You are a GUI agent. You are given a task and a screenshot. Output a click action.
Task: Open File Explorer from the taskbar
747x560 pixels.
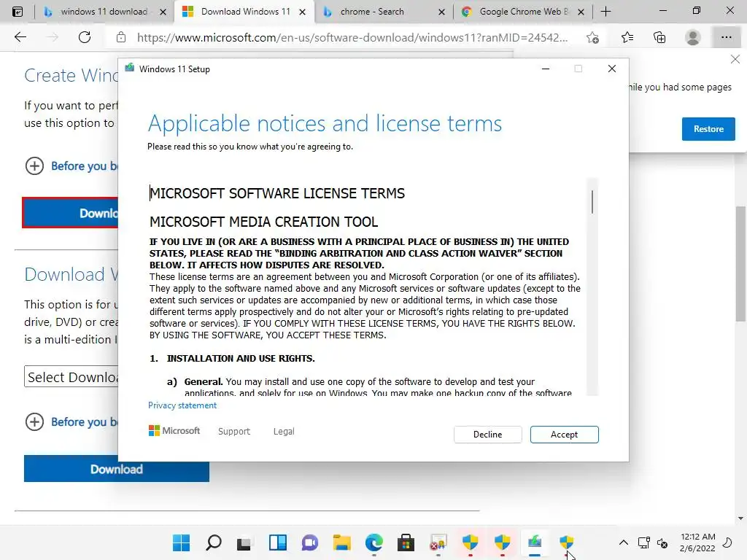(x=341, y=542)
